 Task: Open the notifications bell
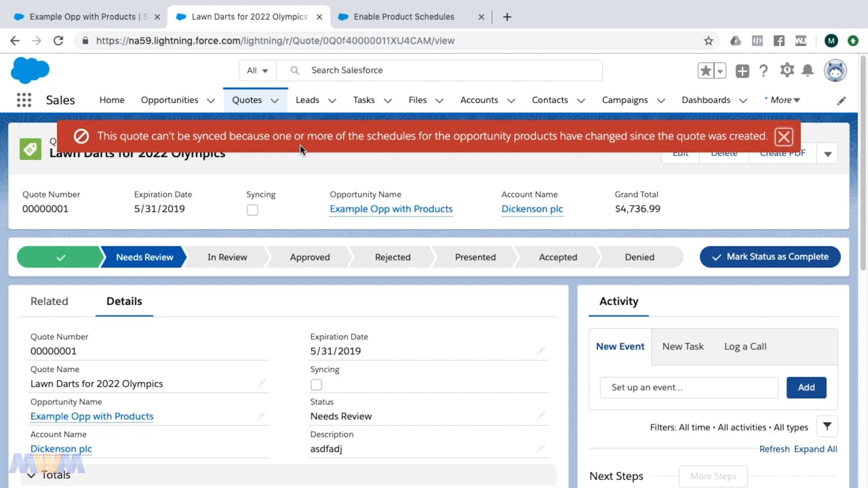[x=808, y=70]
